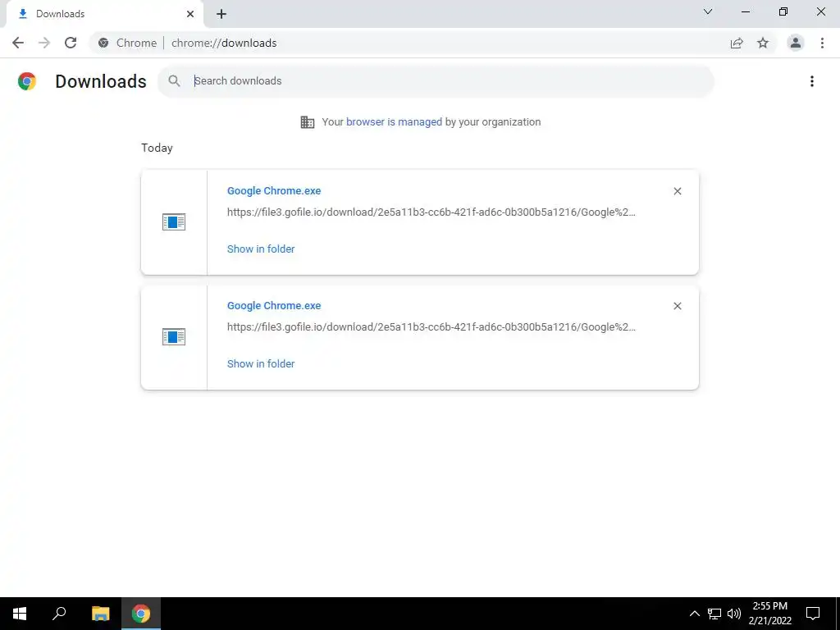
Task: Reload the Downloads page
Action: 71,43
